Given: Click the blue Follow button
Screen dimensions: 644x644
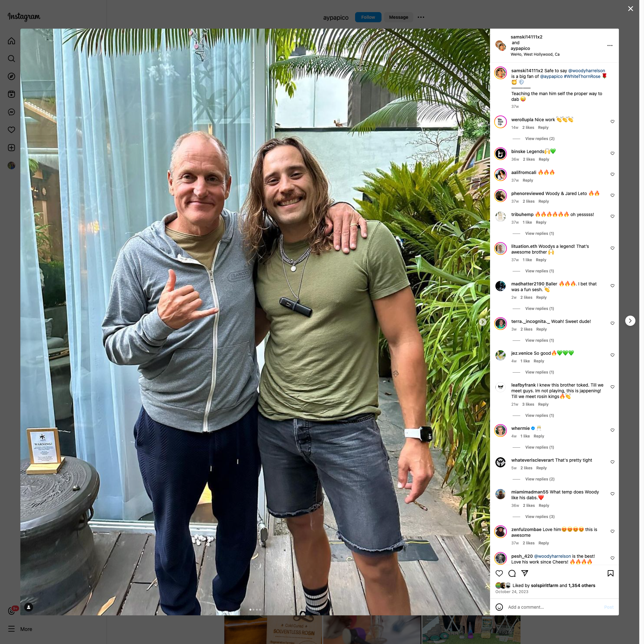Looking at the screenshot, I should 368,17.
